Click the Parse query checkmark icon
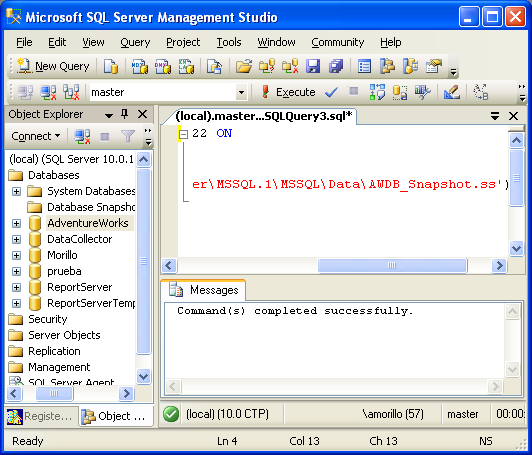The image size is (532, 455). coord(331,92)
